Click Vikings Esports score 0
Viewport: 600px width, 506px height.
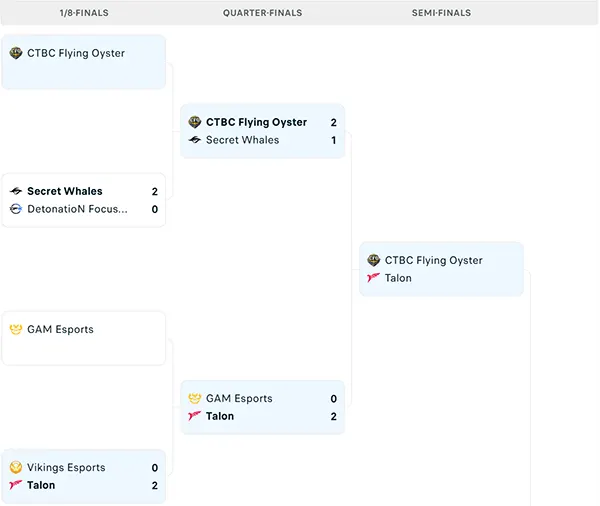[155, 468]
